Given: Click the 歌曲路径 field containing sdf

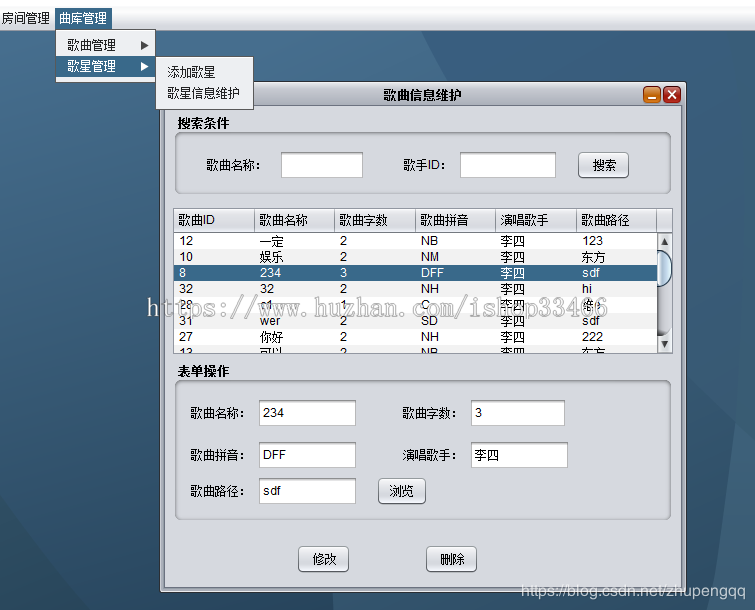Looking at the screenshot, I should pos(307,491).
